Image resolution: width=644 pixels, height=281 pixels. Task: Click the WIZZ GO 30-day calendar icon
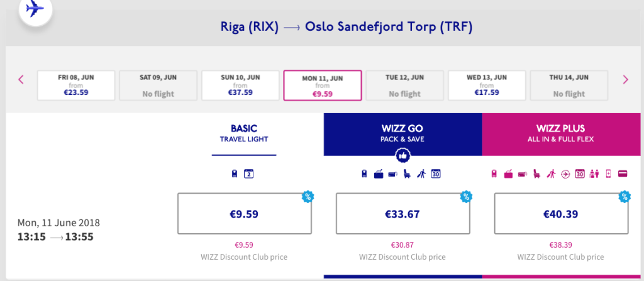pos(436,174)
